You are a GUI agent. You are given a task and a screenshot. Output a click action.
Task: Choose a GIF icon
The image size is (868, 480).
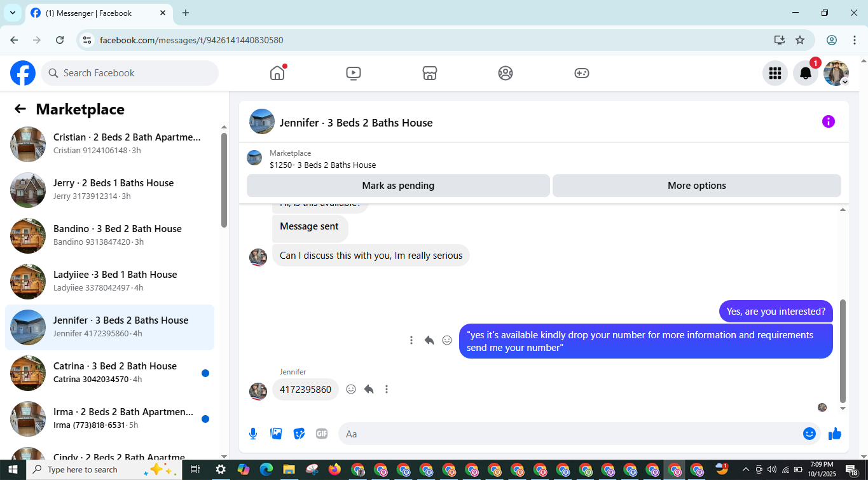322,434
